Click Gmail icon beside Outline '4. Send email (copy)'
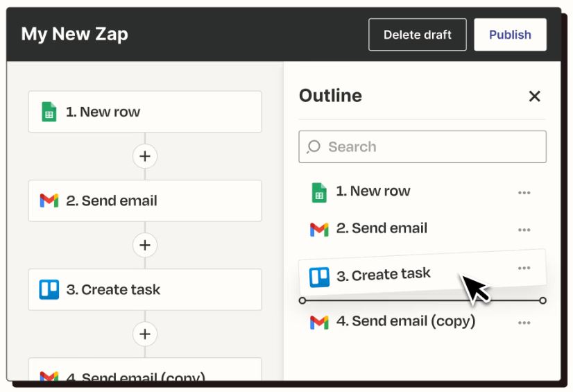 tap(319, 322)
